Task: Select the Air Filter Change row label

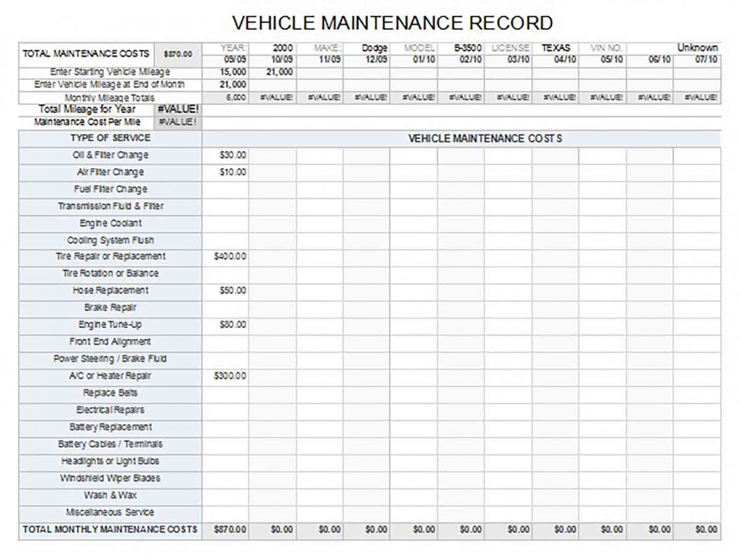Action: click(111, 172)
